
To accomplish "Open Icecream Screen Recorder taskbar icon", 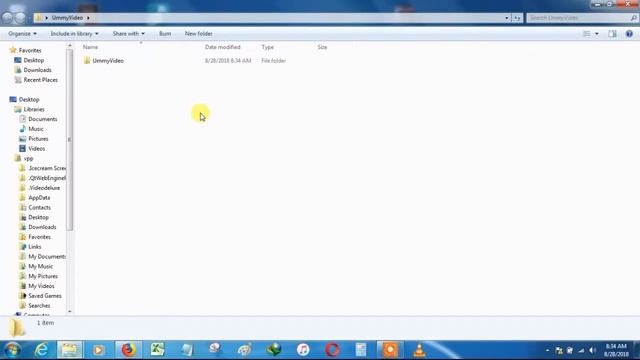I will click(390, 350).
